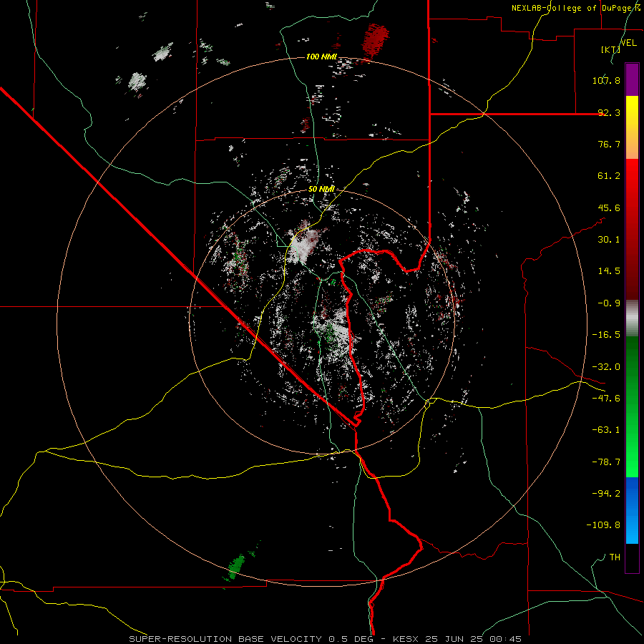The width and height of the screenshot is (644, 644).
Task: Click the 92.3 value on the velocity scale
Action: tap(609, 112)
